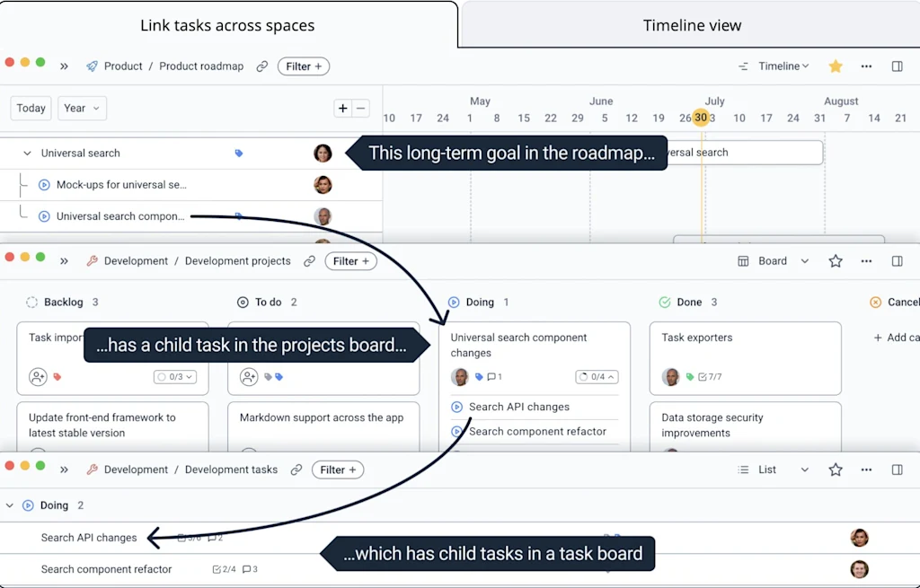Assign a member on the Task importers card
Screen dimensions: 920x588
point(38,376)
